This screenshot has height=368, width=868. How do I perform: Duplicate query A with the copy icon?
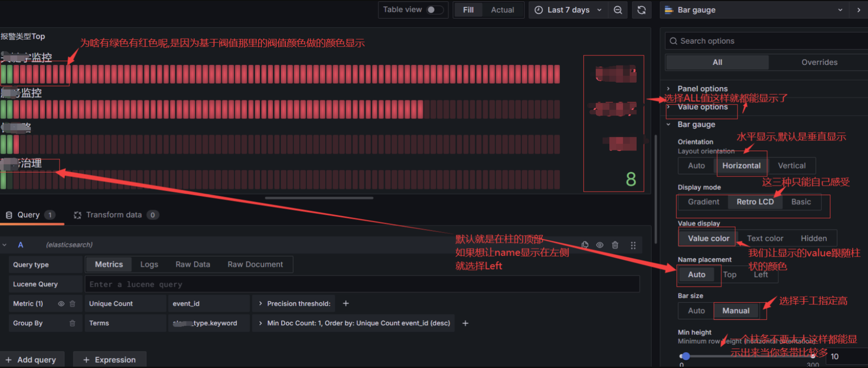(585, 245)
